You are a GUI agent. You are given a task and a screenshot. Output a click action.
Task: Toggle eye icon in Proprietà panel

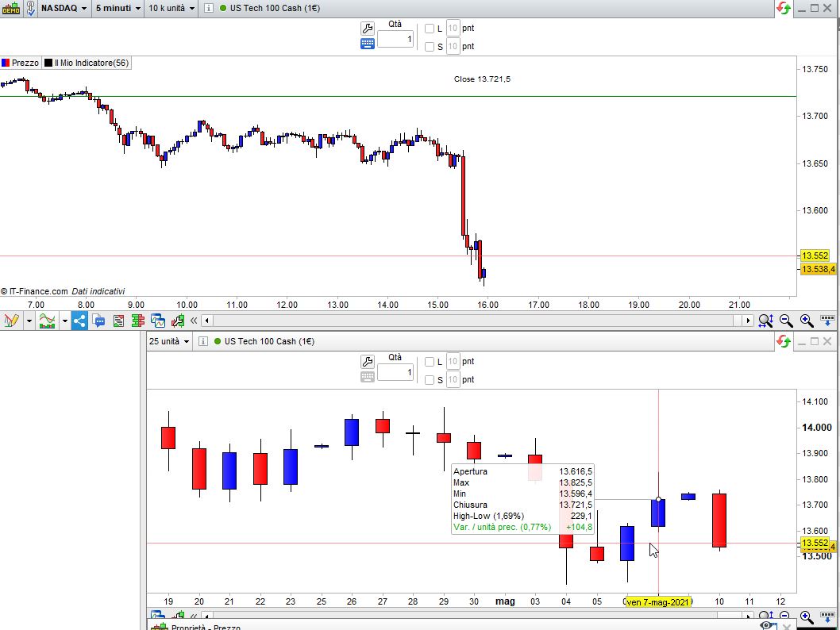[x=768, y=626]
